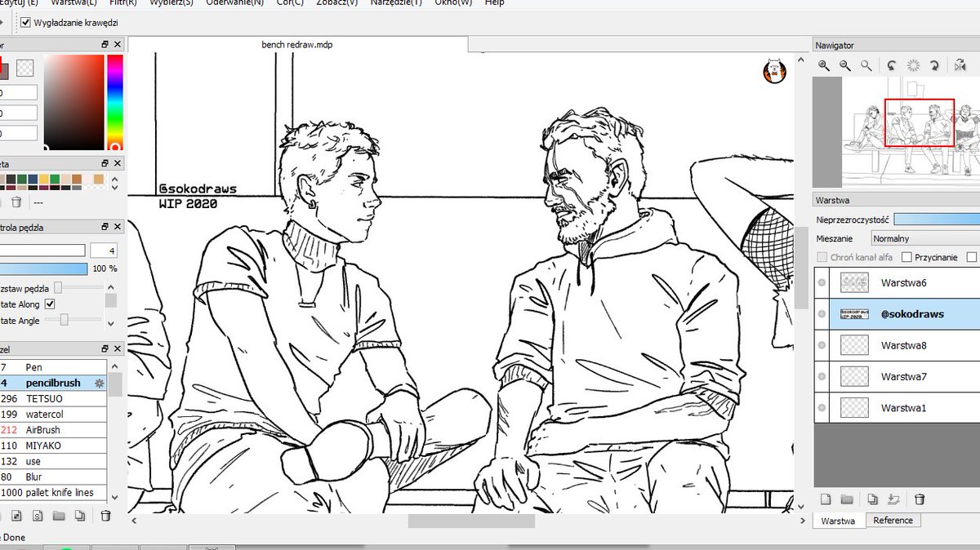
Task: Close the brush list panel
Action: point(118,348)
